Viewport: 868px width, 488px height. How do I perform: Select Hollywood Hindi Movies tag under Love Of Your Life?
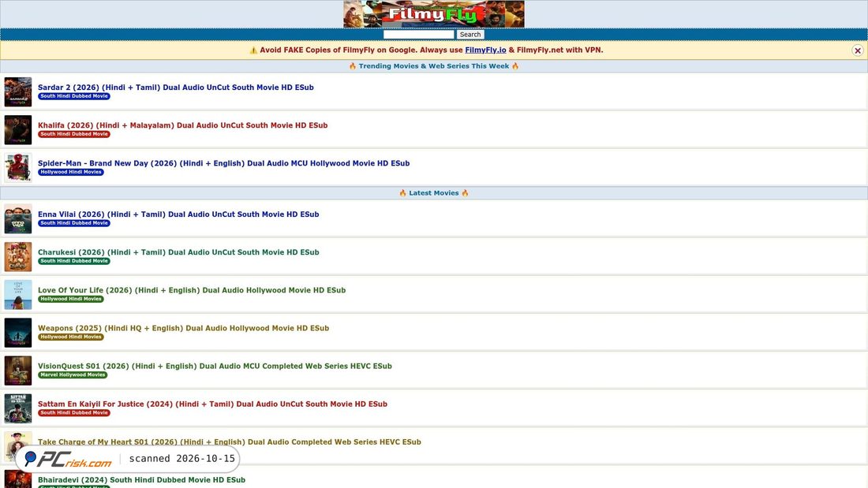point(71,299)
